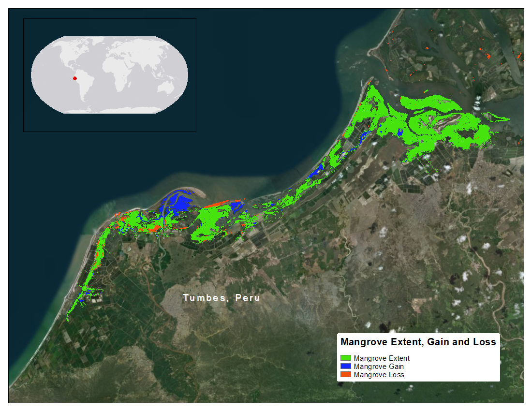Click the orange Mangrove Loss legend swatch
This screenshot has width=532, height=411.
pyautogui.click(x=346, y=375)
